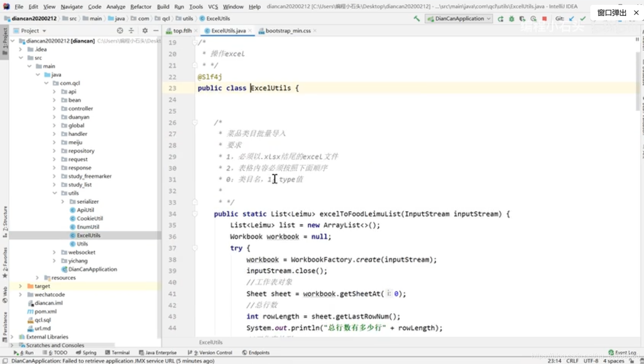The width and height of the screenshot is (644, 364).
Task: Toggle fold marker on line 19 comment
Action: click(x=195, y=42)
